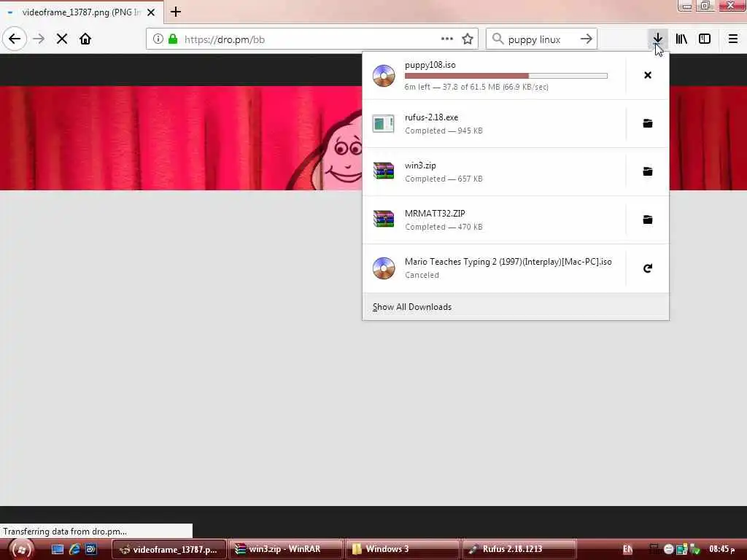Retry the Mario Teaches Typing download
The height and width of the screenshot is (560, 747).
pyautogui.click(x=648, y=268)
